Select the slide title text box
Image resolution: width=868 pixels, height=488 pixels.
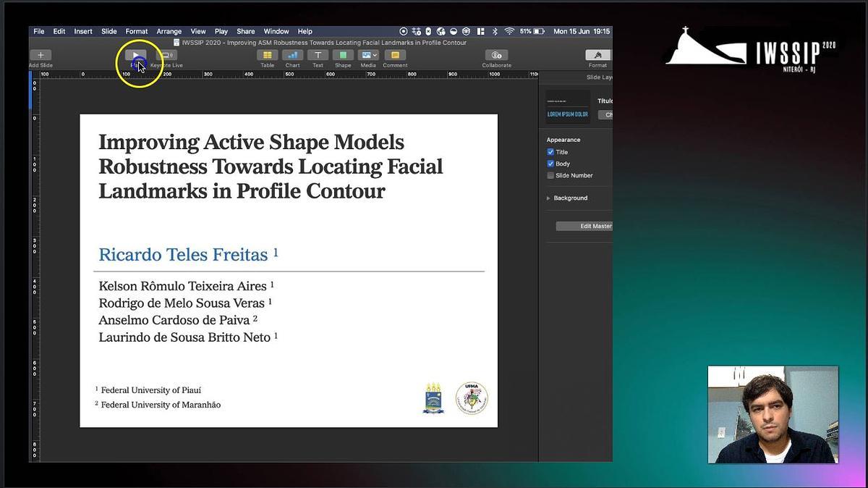271,167
